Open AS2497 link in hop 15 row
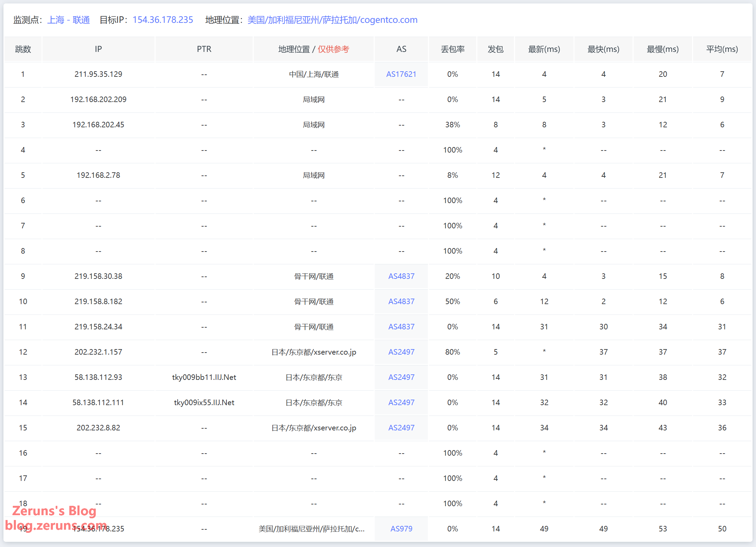This screenshot has height=547, width=756. pos(401,428)
